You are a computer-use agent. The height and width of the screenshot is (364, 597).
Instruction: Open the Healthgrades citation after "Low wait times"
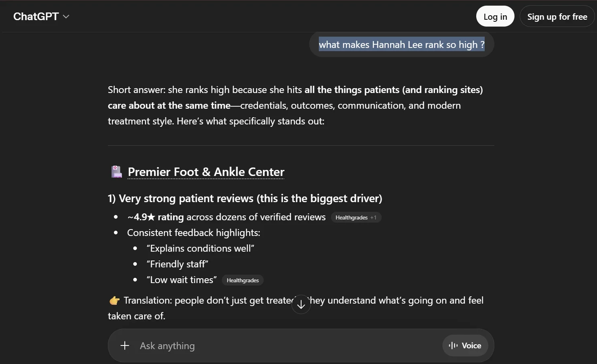pyautogui.click(x=243, y=280)
